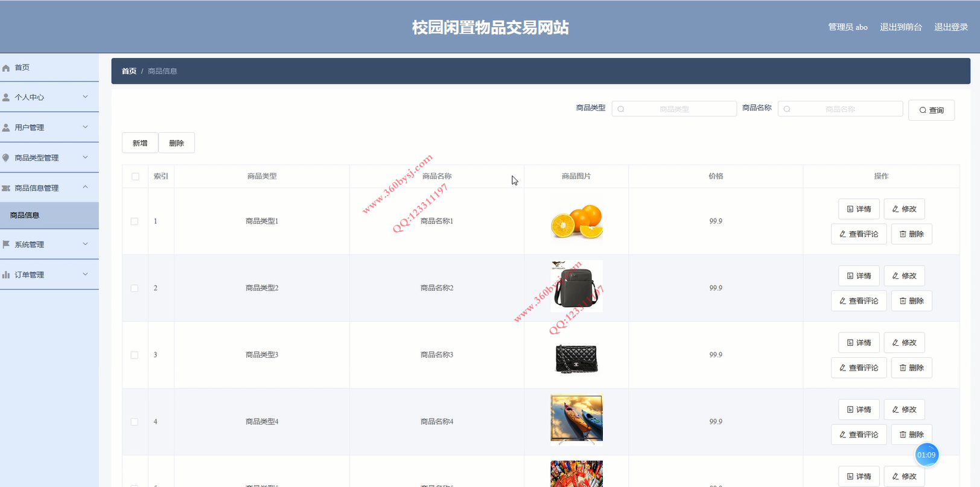This screenshot has height=487, width=980.
Task: Click 管理员 abo in the header
Action: [848, 27]
